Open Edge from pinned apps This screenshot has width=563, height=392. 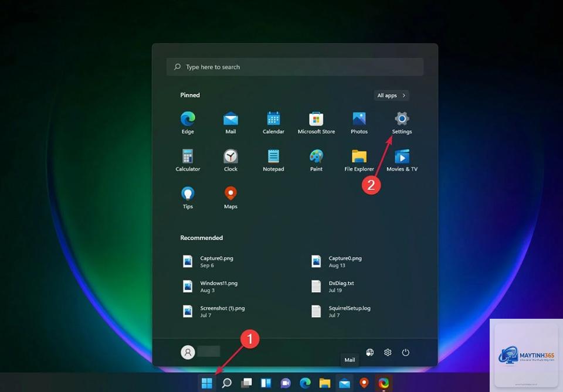tap(188, 123)
